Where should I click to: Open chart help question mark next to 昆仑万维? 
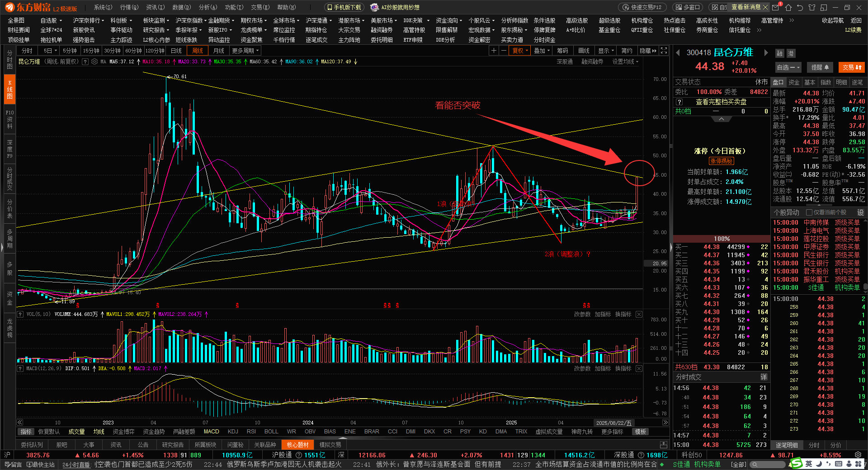point(85,62)
